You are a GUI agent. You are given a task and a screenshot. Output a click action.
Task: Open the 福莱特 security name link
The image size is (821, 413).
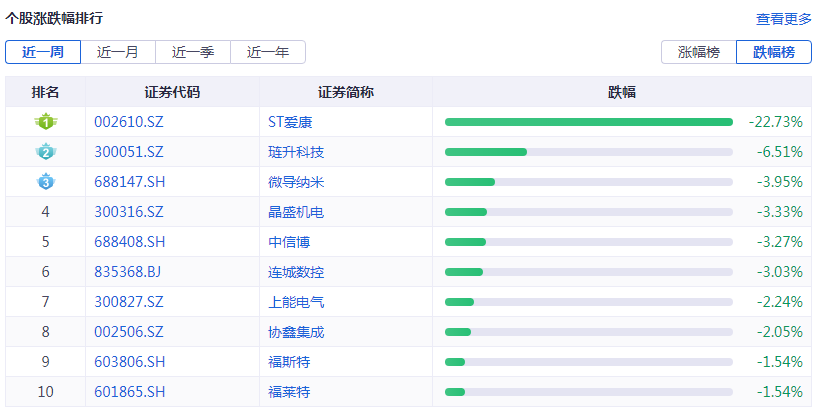click(289, 391)
